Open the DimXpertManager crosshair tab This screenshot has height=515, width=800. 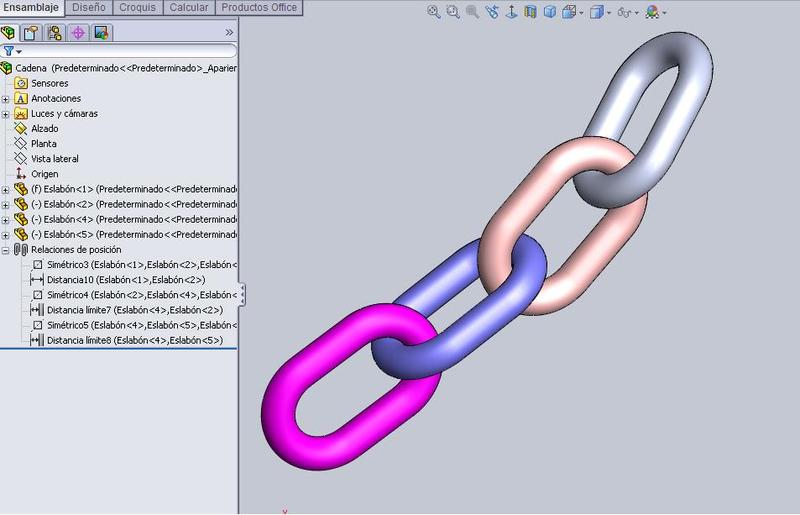pyautogui.click(x=78, y=32)
